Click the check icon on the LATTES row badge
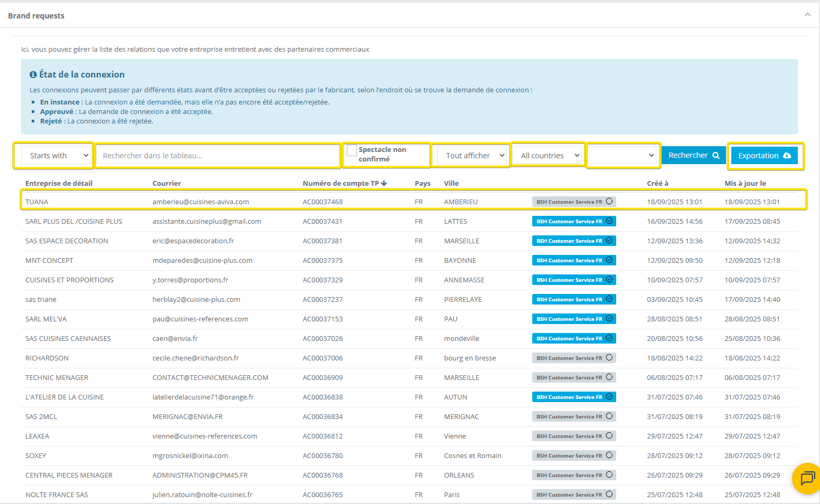 (609, 221)
